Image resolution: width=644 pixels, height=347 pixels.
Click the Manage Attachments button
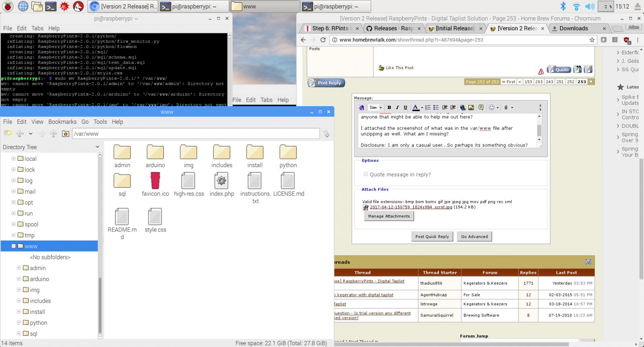(x=389, y=216)
